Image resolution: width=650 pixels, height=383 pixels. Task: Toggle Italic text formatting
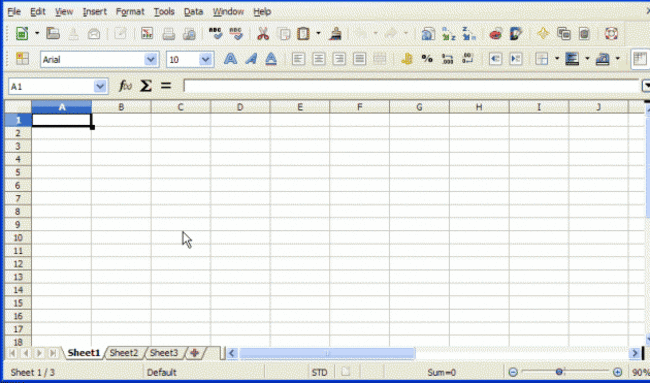[251, 59]
